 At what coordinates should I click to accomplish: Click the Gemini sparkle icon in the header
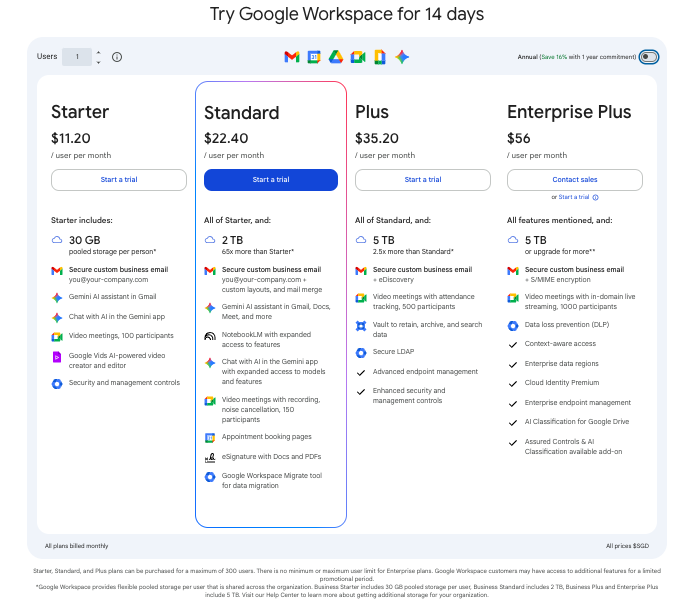pyautogui.click(x=402, y=57)
